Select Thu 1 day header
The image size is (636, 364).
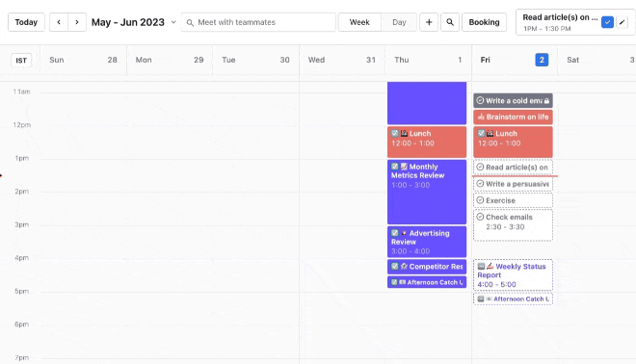pos(428,60)
